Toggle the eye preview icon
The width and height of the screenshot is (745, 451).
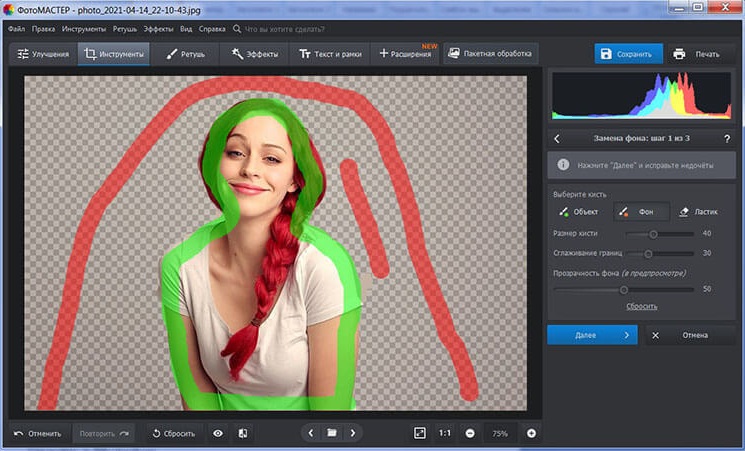[x=218, y=433]
